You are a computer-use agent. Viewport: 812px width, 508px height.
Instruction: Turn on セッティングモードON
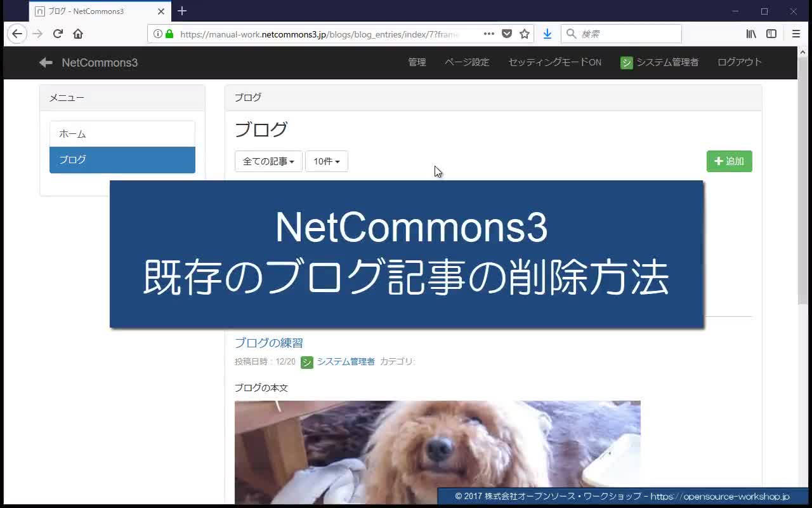pos(554,62)
